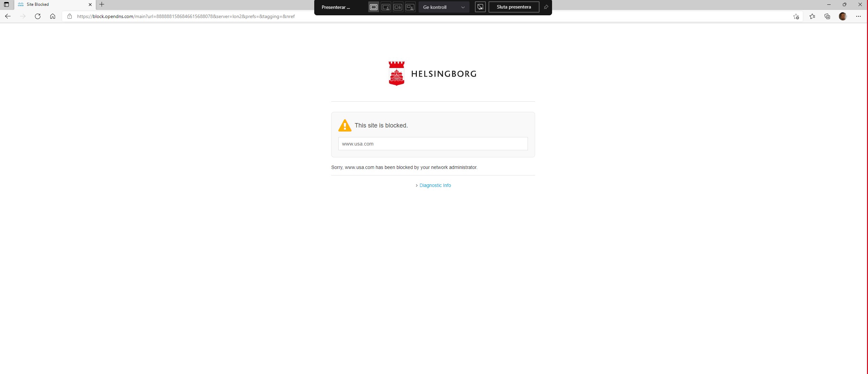Click the www.usa.com URL field
Image resolution: width=868 pixels, height=374 pixels.
(x=433, y=144)
